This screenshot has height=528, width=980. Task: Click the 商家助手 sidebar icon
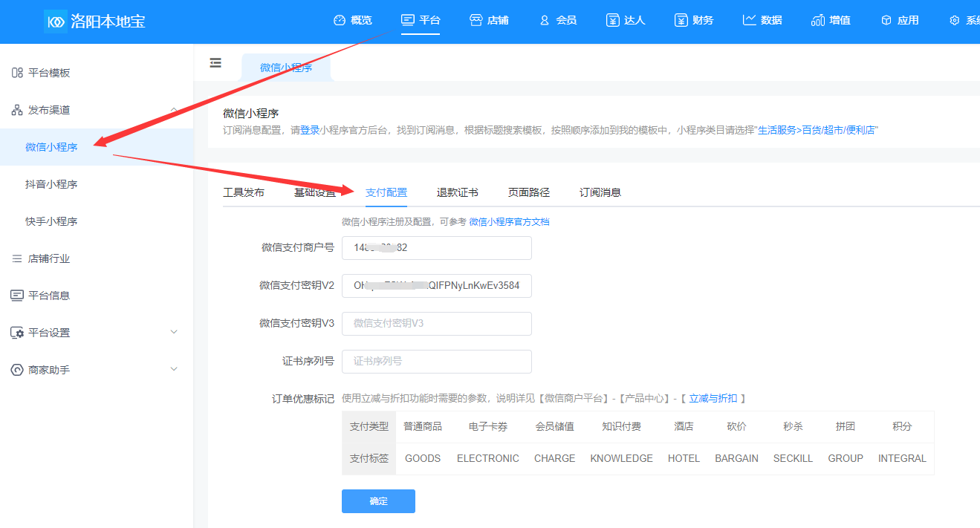click(x=17, y=370)
